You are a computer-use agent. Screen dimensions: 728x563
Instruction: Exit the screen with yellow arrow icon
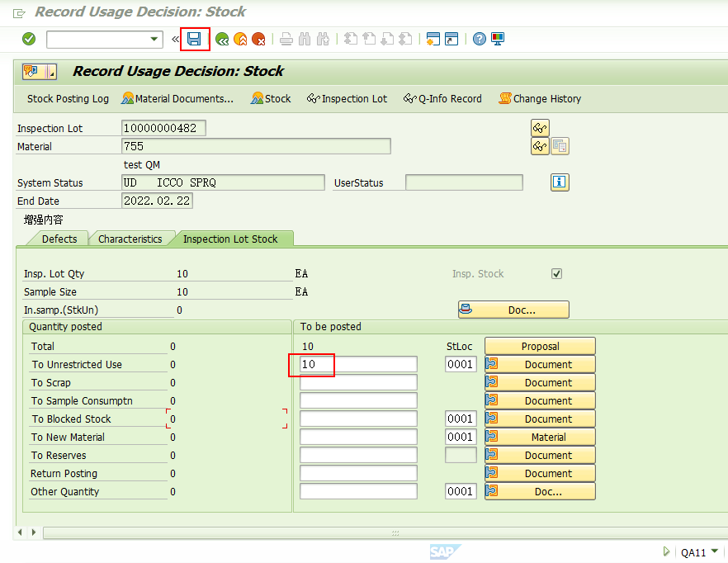[239, 39]
